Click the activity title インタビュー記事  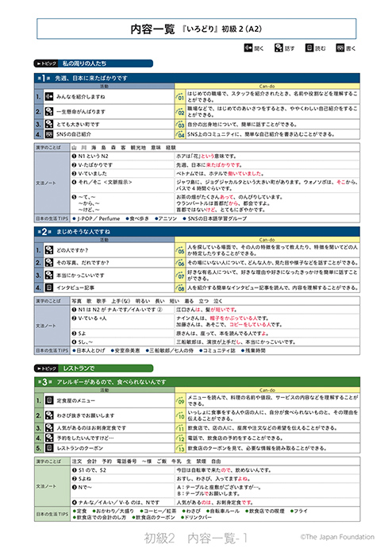(75, 288)
